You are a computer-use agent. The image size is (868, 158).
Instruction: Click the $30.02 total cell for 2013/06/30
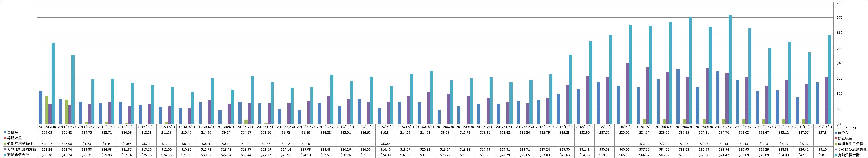pyautogui.click(x=206, y=155)
